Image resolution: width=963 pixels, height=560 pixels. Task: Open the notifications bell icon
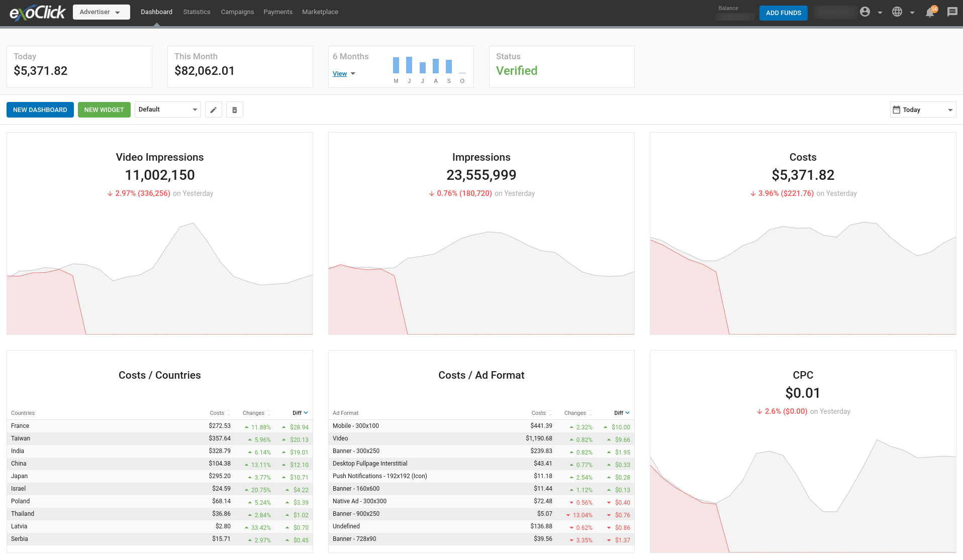(929, 13)
